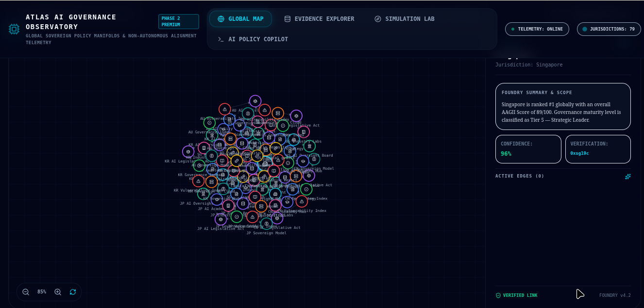644x308 pixels.
Task: Click the 'CN Vulnerability Index' node label
Action: [x=301, y=211]
